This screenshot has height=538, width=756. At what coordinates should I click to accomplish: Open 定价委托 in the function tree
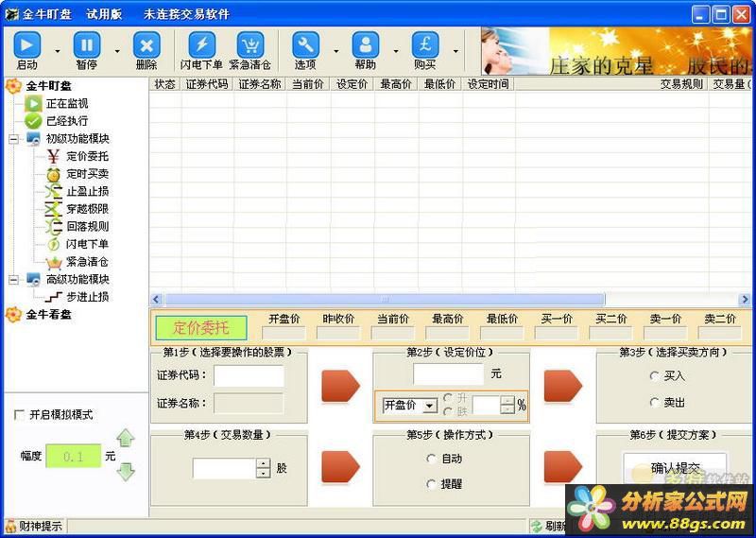[87, 156]
